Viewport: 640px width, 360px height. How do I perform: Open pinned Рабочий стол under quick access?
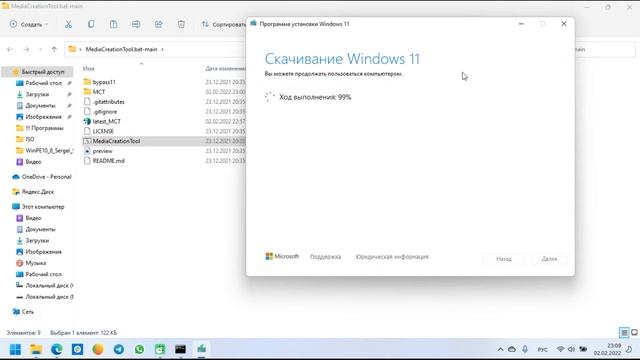point(43,83)
